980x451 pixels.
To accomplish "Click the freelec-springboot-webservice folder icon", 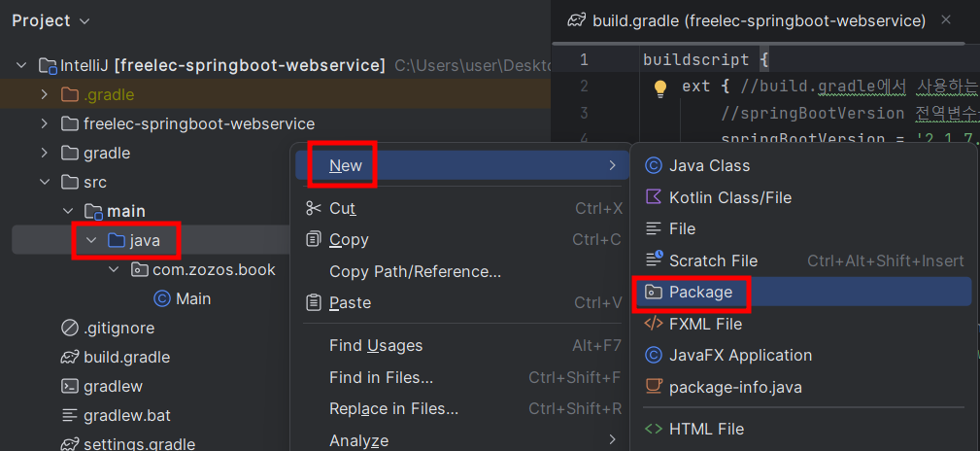I will [x=69, y=123].
